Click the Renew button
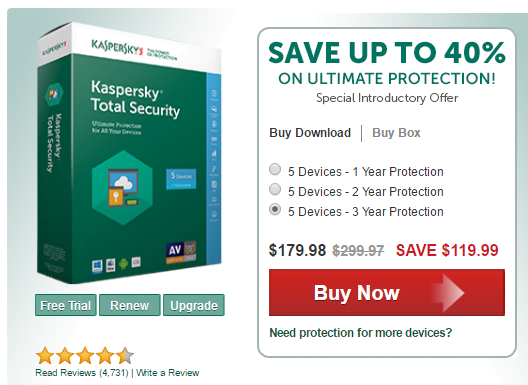 pyautogui.click(x=130, y=305)
